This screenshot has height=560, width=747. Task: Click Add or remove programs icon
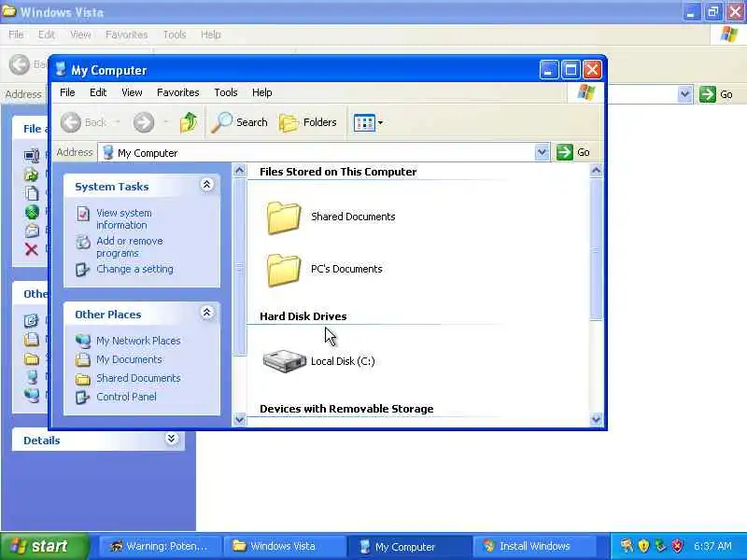pyautogui.click(x=83, y=242)
